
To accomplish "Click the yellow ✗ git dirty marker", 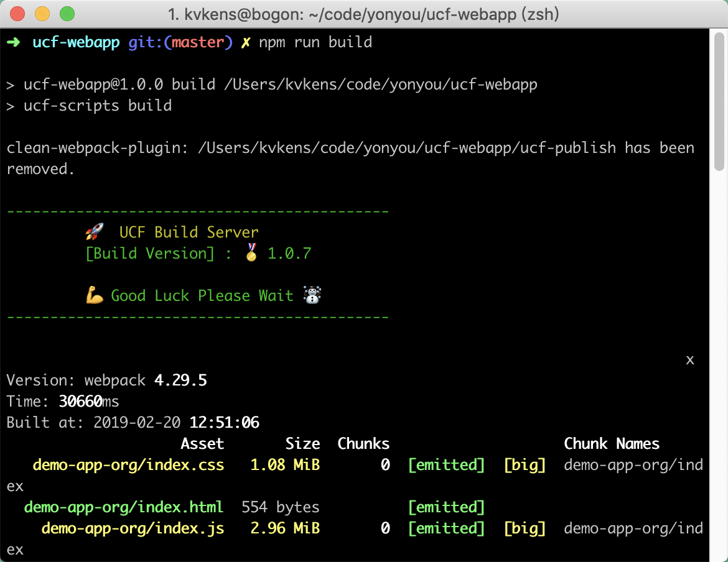I will [246, 43].
